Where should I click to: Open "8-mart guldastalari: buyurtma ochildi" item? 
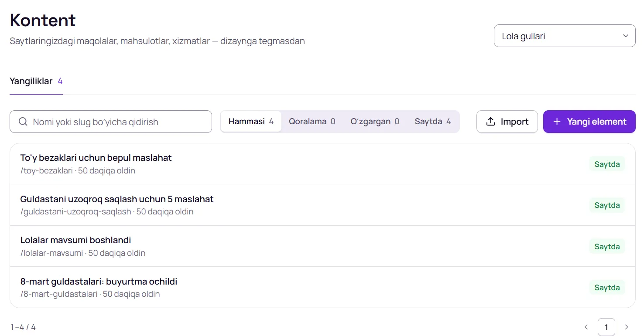(322, 287)
